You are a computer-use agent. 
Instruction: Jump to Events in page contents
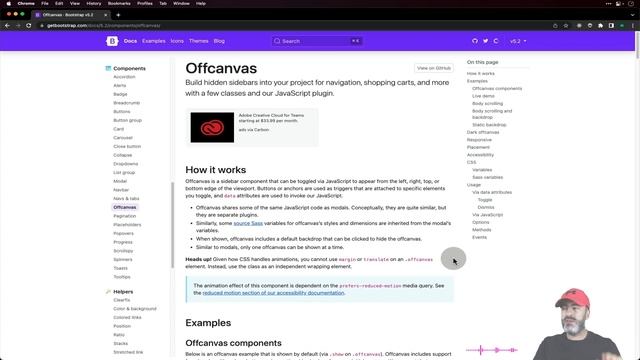479,237
